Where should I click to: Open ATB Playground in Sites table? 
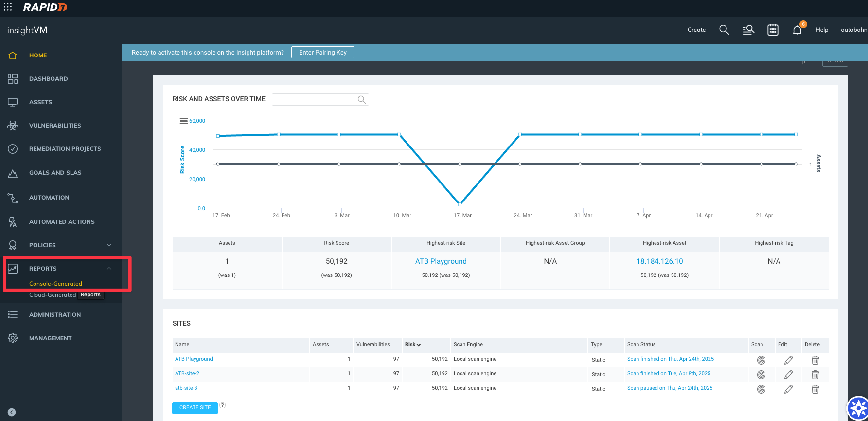pos(194,359)
